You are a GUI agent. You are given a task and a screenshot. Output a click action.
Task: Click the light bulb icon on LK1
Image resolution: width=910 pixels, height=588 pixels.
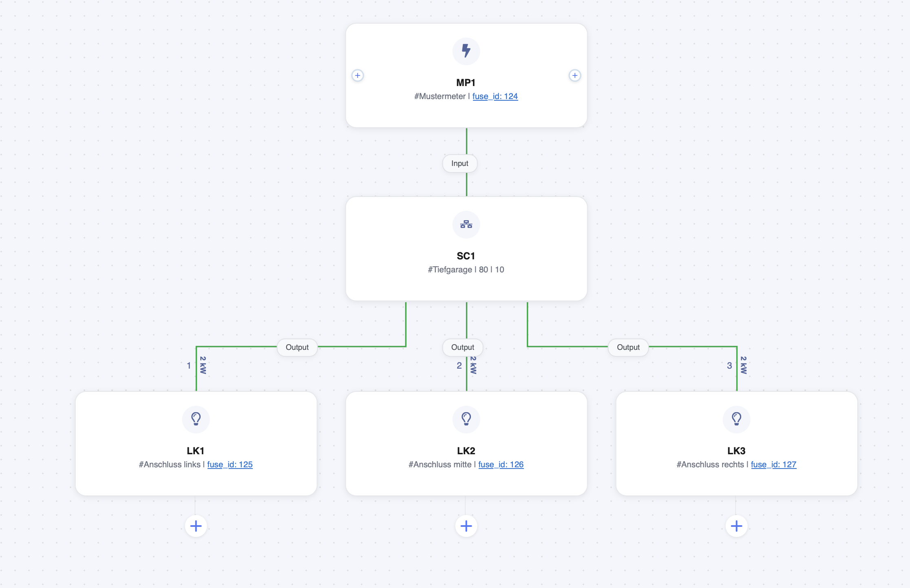point(196,419)
